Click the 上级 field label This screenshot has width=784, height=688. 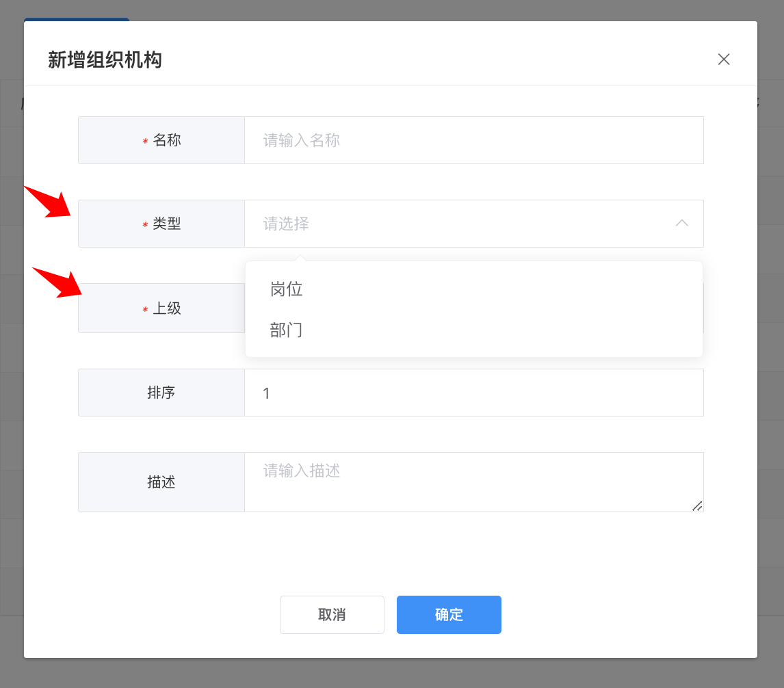click(167, 308)
